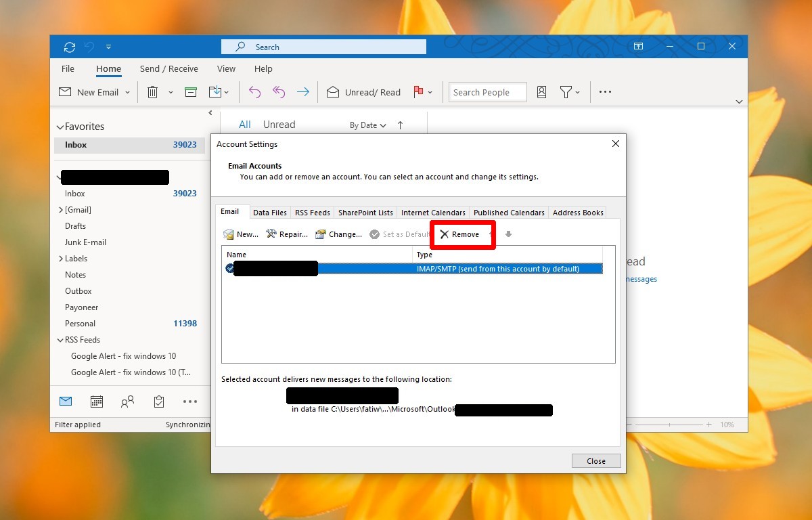This screenshot has height=520, width=812.
Task: Click the Move to folder icon
Action: coord(215,92)
